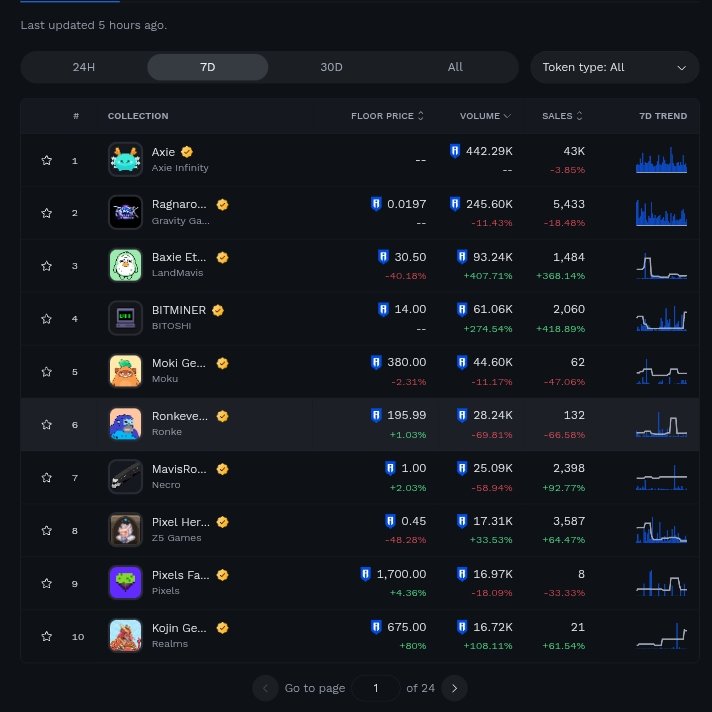
Task: Toggle favorite star for Baxie LandMavis
Action: (46, 266)
